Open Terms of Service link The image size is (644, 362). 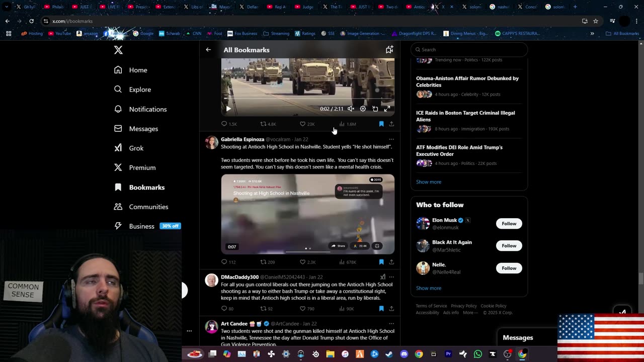[431, 306]
